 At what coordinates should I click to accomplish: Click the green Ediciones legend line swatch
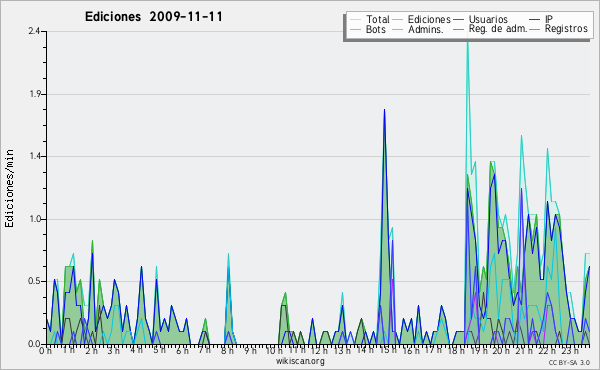(x=398, y=20)
